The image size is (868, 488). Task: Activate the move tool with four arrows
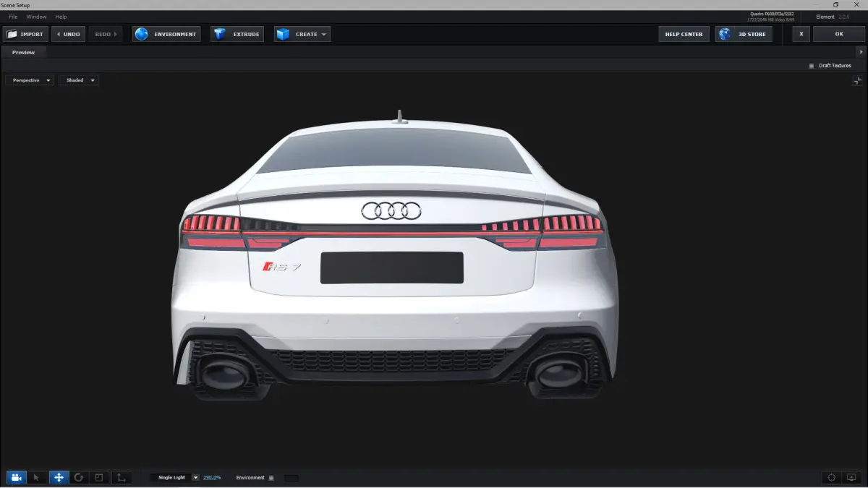pyautogui.click(x=59, y=477)
